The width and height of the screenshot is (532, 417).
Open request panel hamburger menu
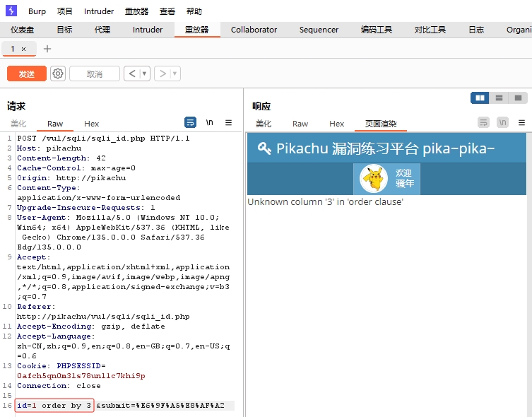[228, 122]
